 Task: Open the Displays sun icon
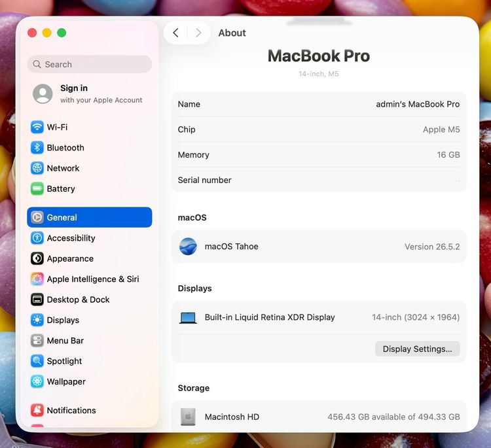pyautogui.click(x=37, y=320)
